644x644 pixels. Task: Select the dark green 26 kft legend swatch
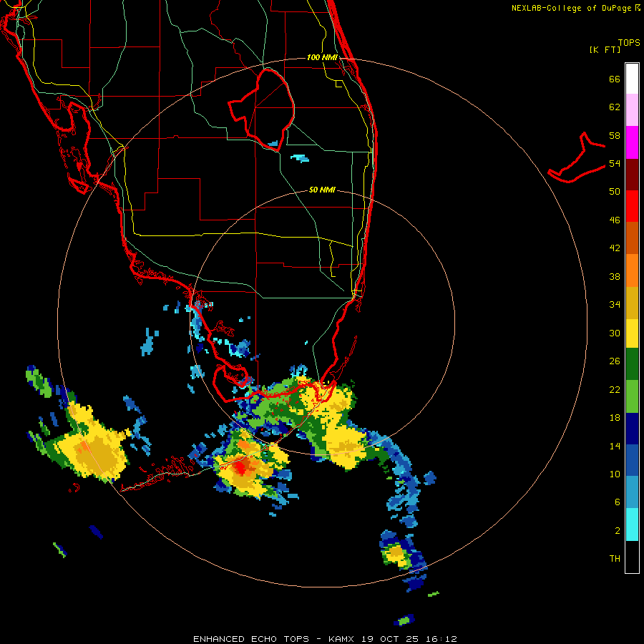pos(632,364)
